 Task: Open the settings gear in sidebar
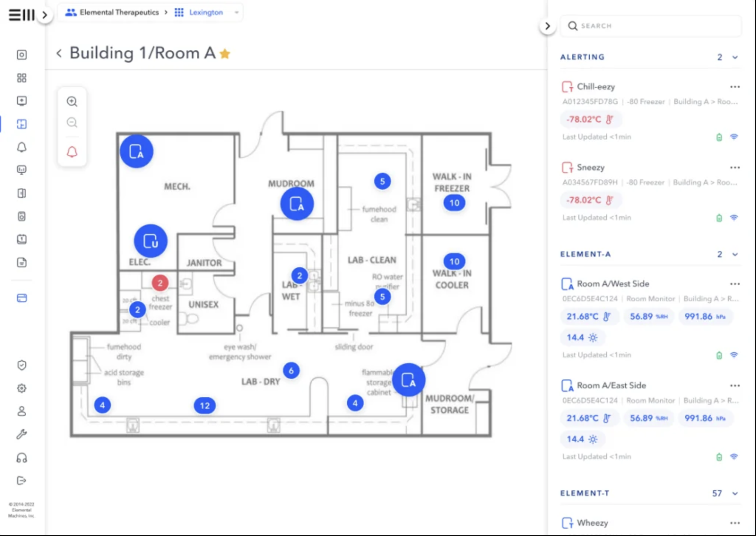(22, 388)
